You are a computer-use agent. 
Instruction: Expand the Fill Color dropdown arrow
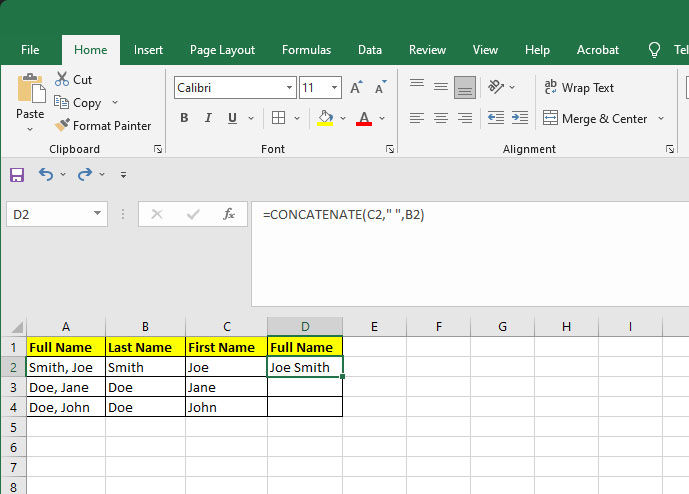click(343, 118)
